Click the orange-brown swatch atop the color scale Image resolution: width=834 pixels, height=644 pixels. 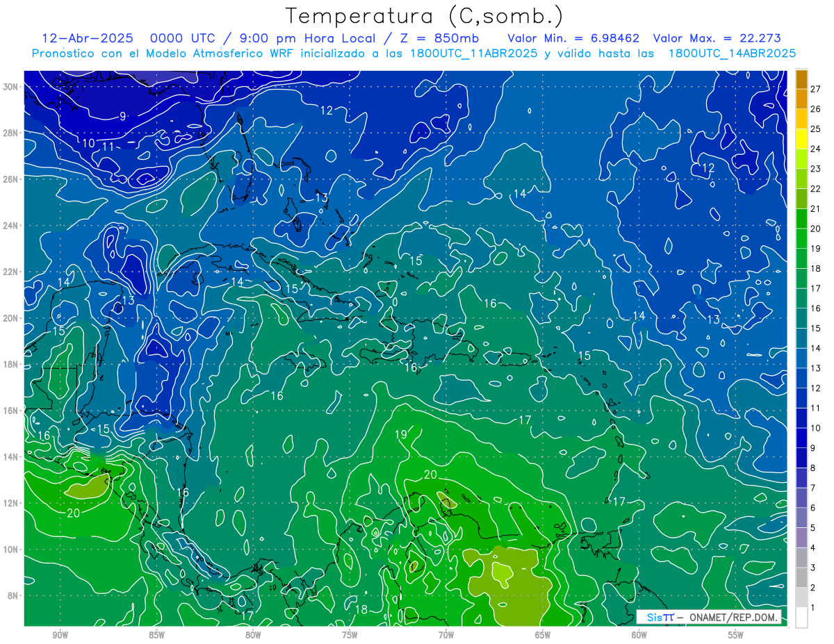[x=801, y=79]
